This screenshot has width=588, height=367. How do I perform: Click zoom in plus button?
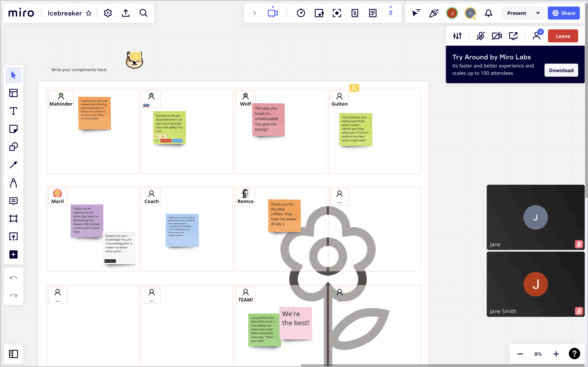[x=556, y=354]
